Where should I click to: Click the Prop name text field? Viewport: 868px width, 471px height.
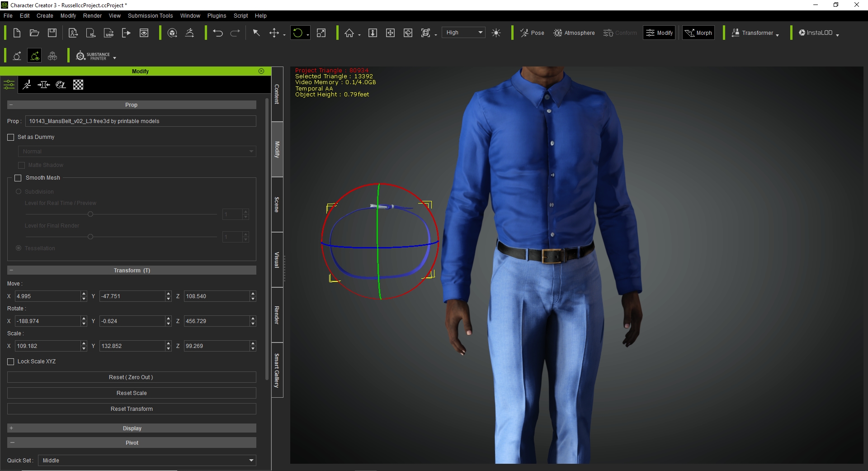141,121
